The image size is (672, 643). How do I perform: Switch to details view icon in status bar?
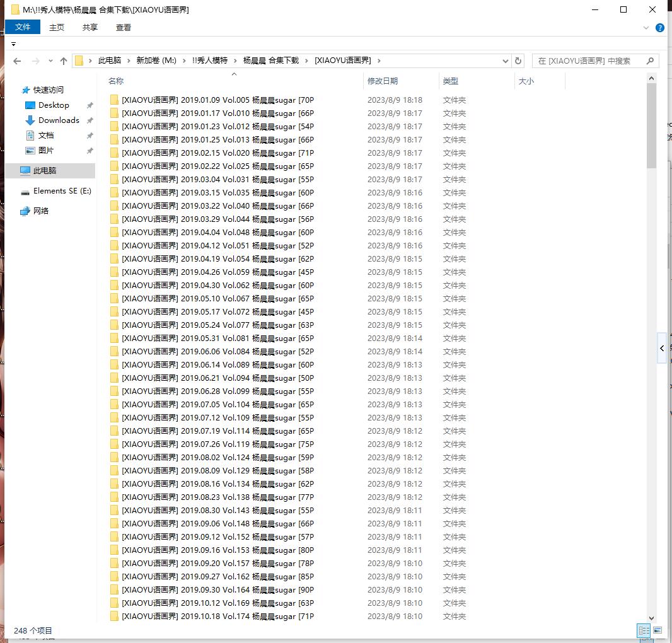(644, 630)
